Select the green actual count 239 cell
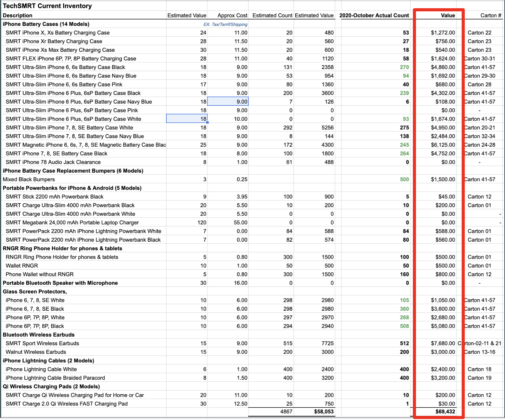 click(404, 93)
